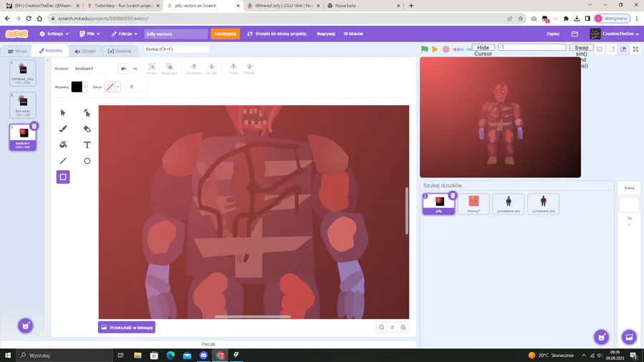Undo the last costume edit
The width and height of the screenshot is (644, 362).
click(124, 69)
